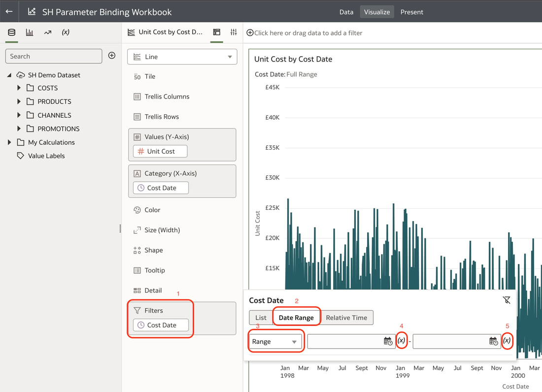542x392 pixels.
Task: Click the remove filter icon in Cost Date
Action: [507, 300]
